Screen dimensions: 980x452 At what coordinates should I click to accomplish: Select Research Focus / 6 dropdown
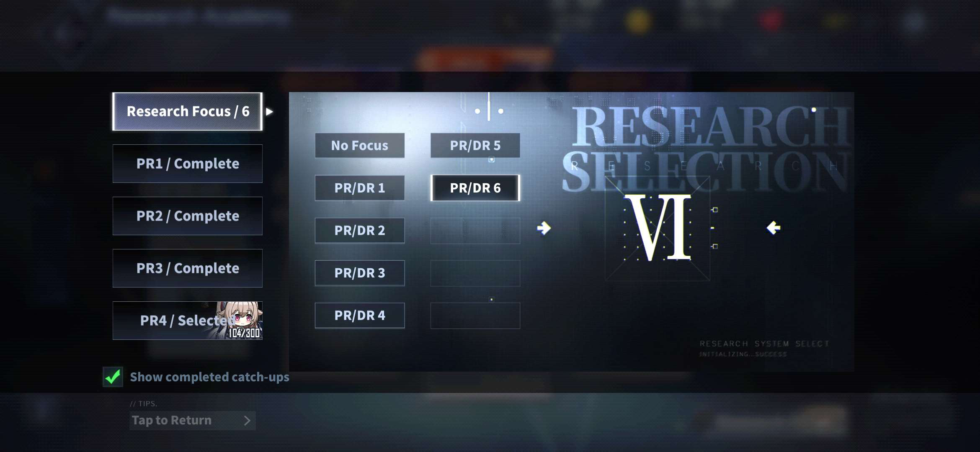(188, 110)
